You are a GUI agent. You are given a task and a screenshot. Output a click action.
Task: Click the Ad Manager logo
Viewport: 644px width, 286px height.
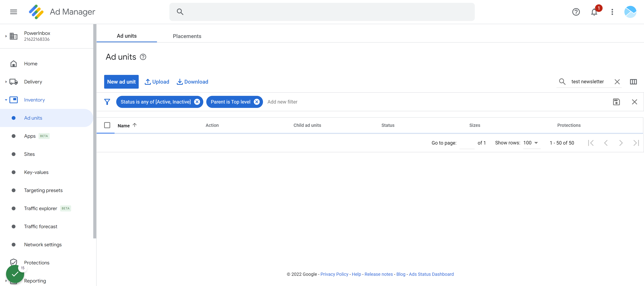point(36,12)
